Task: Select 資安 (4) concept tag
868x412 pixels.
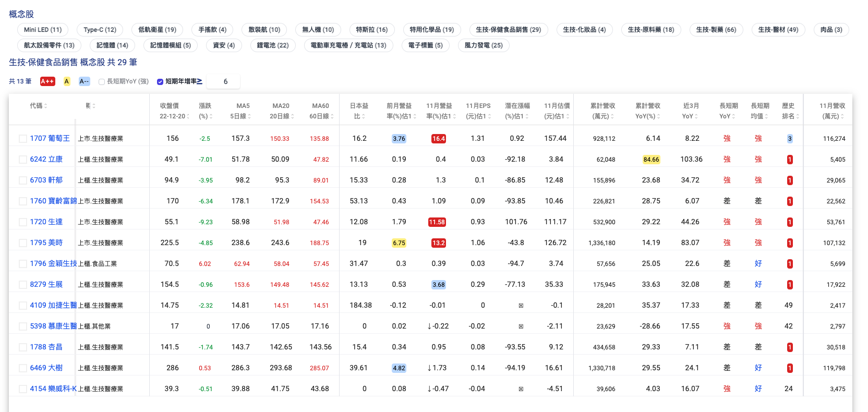Action: 224,45
